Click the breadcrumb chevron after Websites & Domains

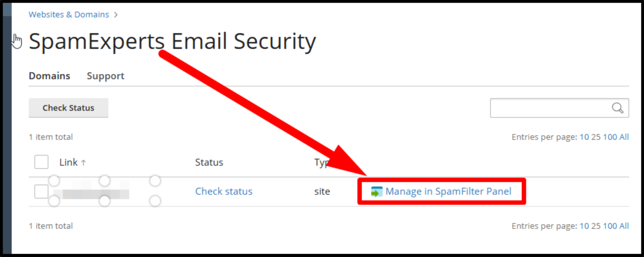coord(116,15)
